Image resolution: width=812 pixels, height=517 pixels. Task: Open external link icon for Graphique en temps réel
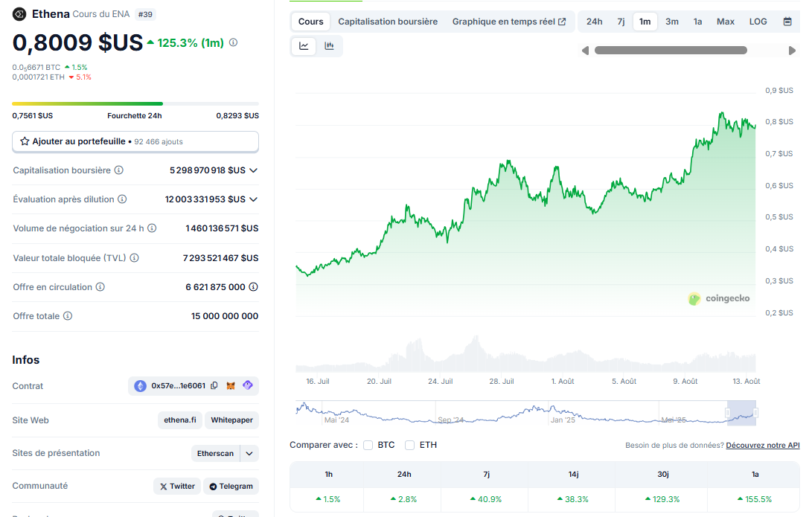click(562, 22)
